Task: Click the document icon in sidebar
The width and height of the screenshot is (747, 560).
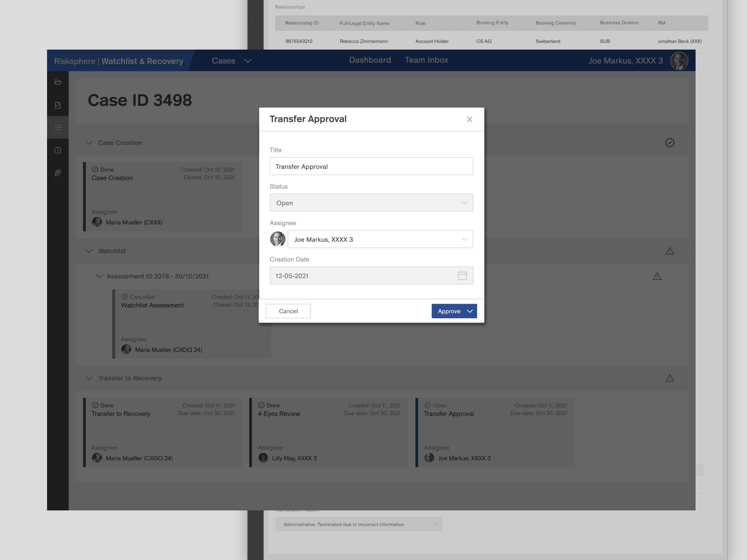Action: (58, 105)
